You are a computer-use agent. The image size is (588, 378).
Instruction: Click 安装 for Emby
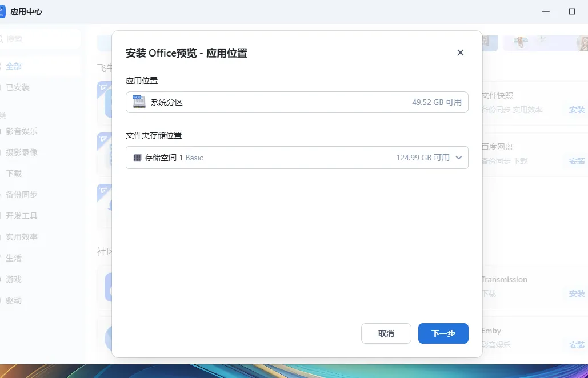click(577, 345)
